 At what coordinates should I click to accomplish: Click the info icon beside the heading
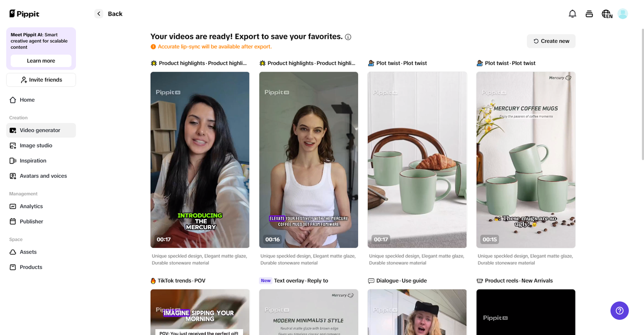pos(348,37)
